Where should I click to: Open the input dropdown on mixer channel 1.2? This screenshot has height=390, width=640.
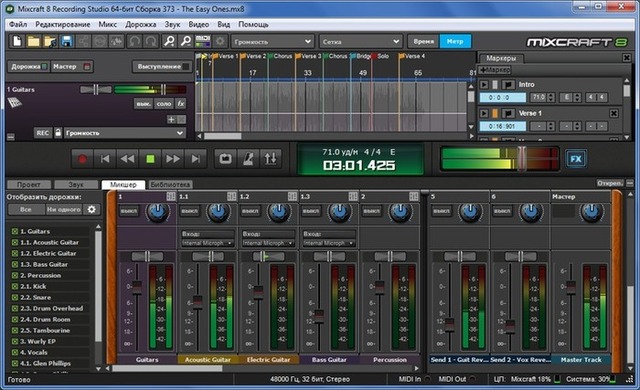click(268, 243)
